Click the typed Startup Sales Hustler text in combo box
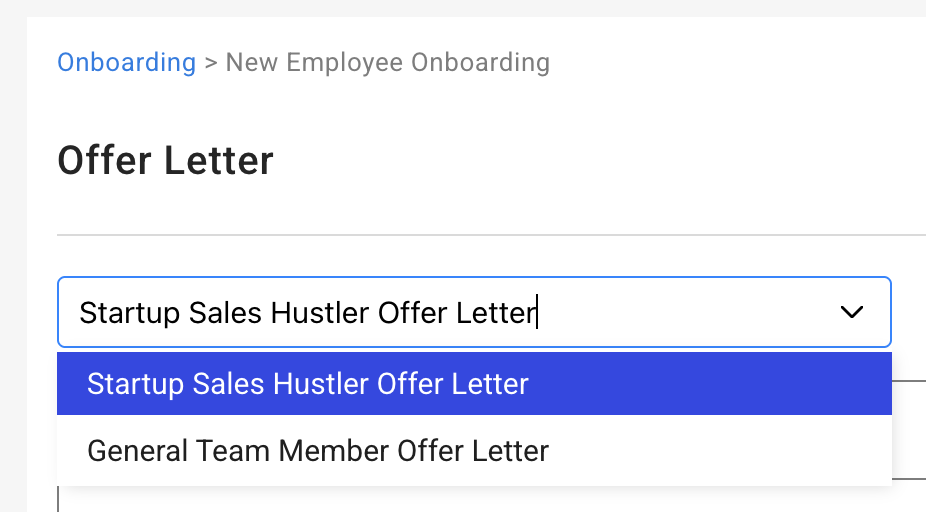Screen dimensions: 926x512 [307, 313]
